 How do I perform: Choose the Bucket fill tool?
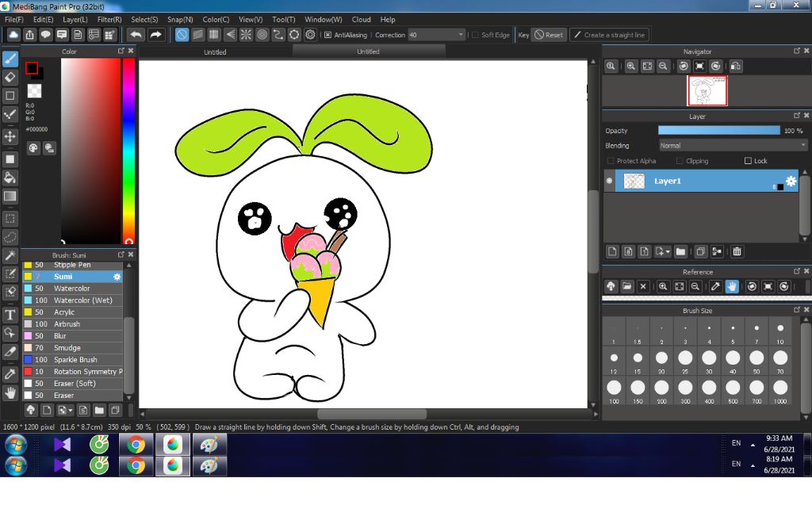10,178
